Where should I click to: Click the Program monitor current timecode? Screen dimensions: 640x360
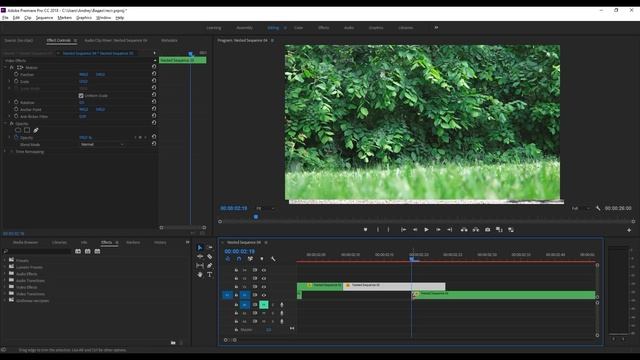click(233, 208)
